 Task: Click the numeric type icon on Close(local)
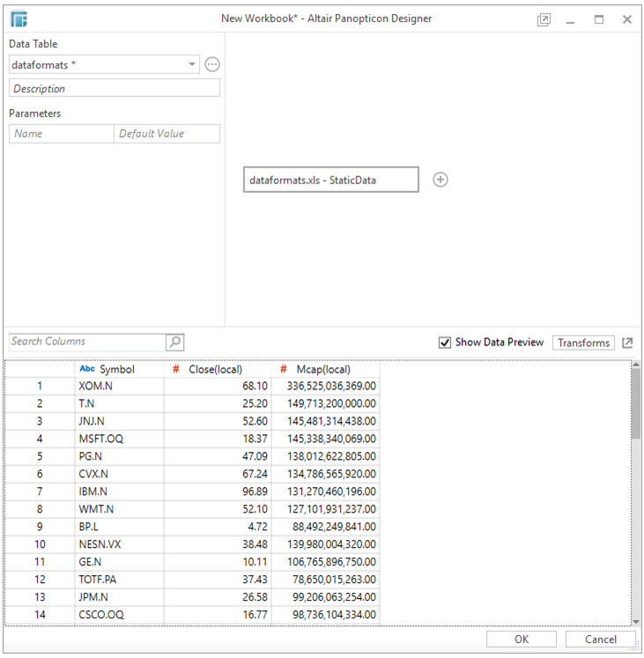(x=176, y=370)
